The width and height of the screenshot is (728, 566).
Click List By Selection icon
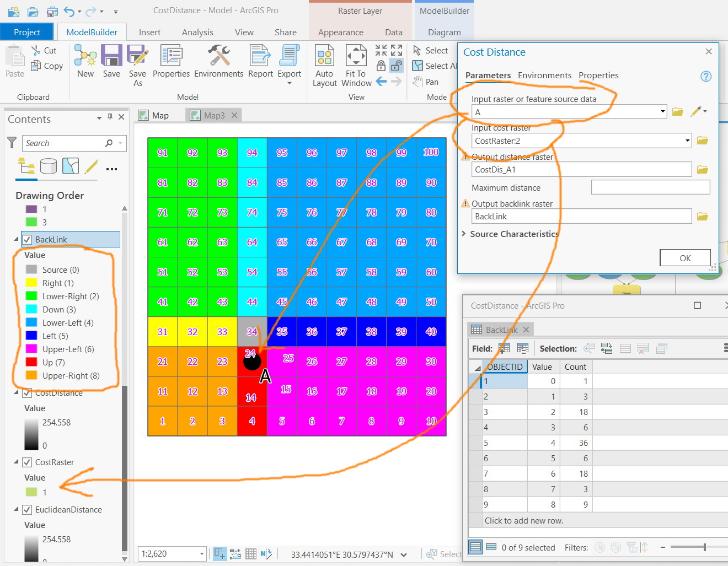pyautogui.click(x=71, y=166)
